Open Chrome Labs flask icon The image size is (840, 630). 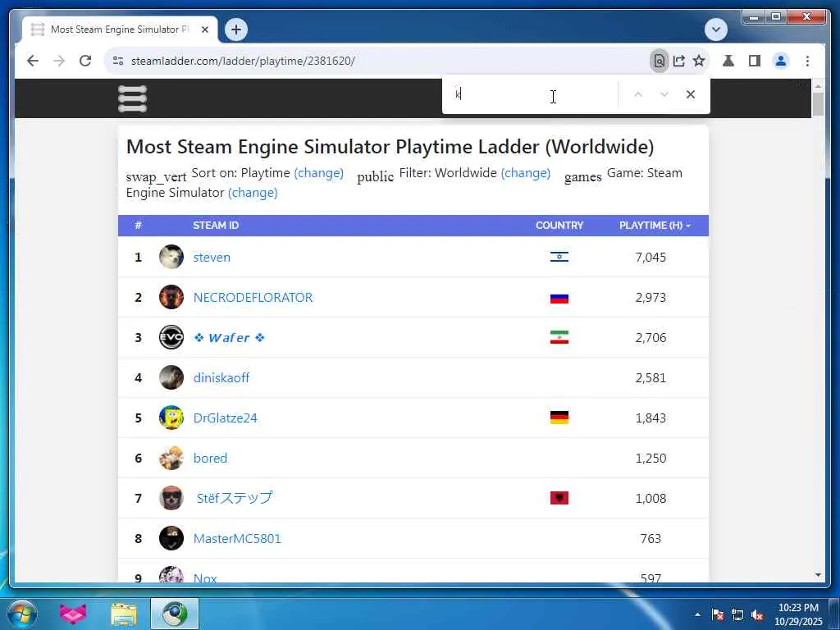tap(728, 61)
